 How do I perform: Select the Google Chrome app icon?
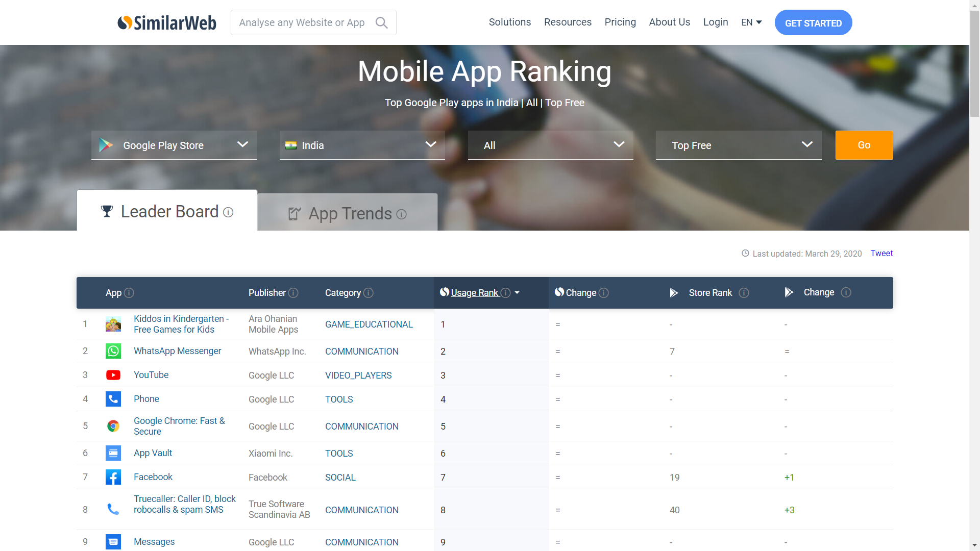pos(113,426)
